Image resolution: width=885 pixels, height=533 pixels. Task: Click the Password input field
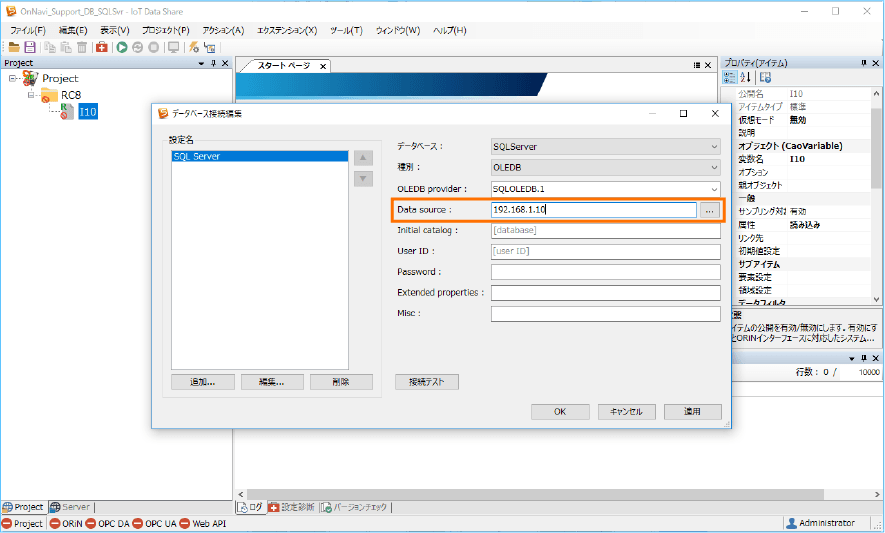[x=605, y=272]
